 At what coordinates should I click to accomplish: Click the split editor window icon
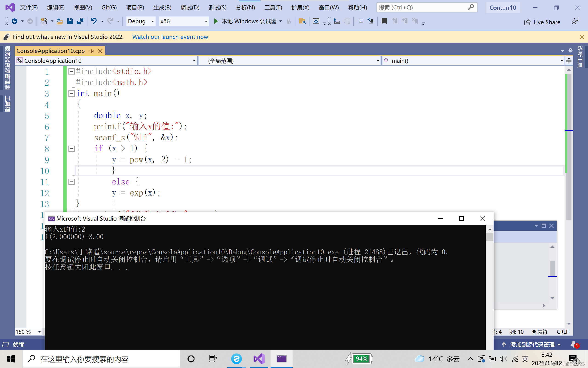(569, 60)
